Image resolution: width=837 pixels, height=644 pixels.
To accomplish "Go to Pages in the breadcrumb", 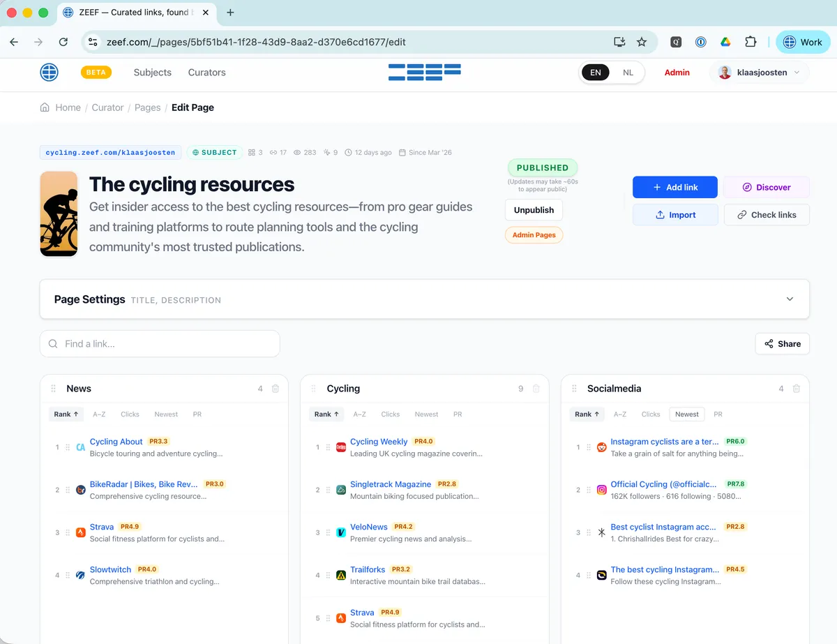I will point(147,107).
